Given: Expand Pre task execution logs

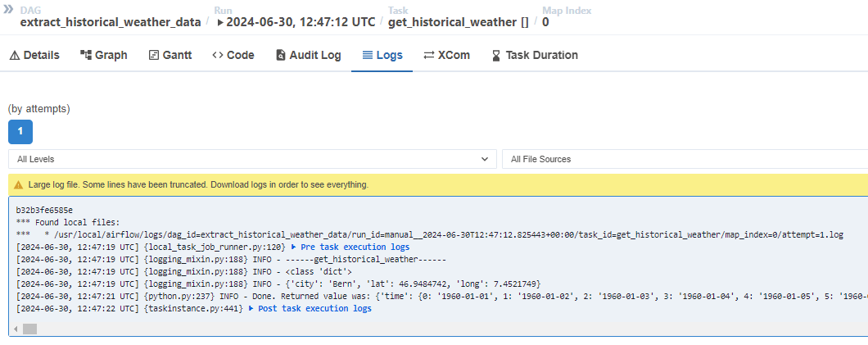Looking at the screenshot, I should 350,247.
